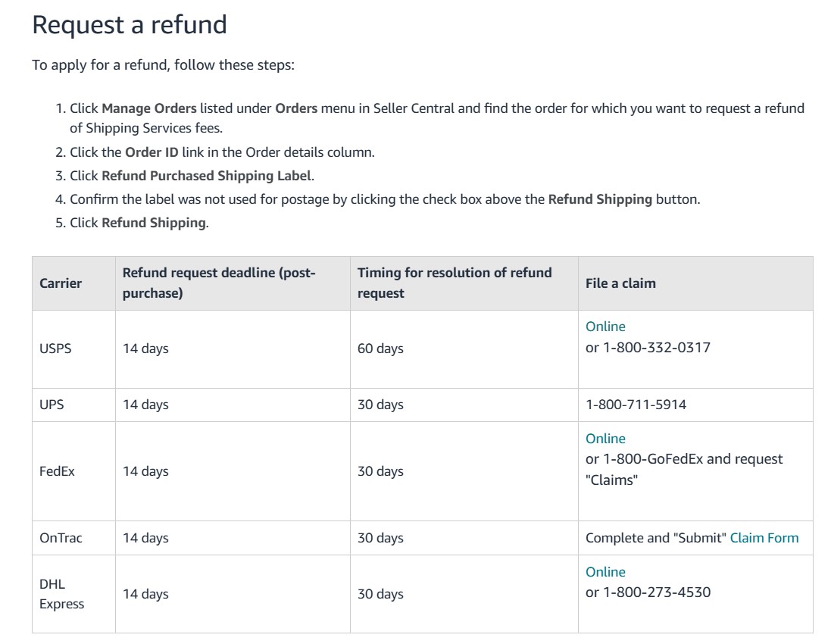Click the FedEx carrier cell
This screenshot has width=831, height=644.
tap(73, 471)
